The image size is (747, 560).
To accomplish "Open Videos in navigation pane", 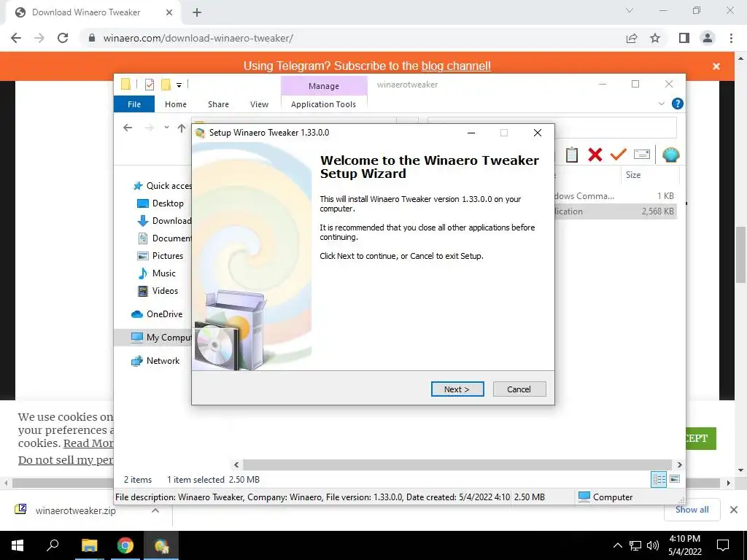I will click(158, 291).
